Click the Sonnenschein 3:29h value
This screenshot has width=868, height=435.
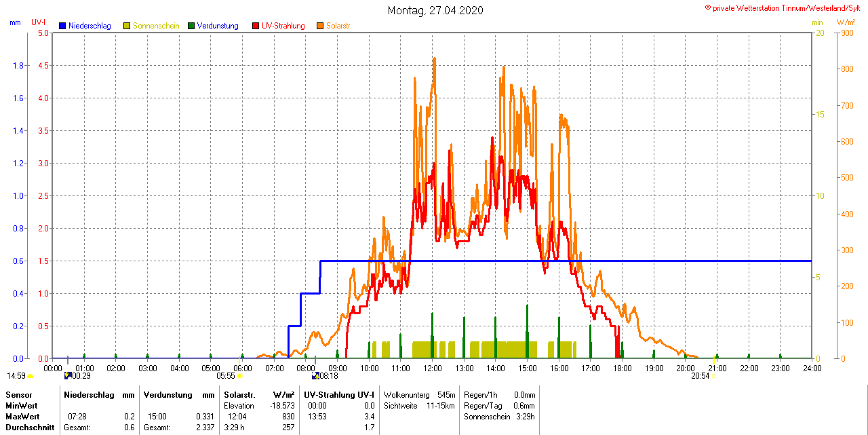point(526,416)
